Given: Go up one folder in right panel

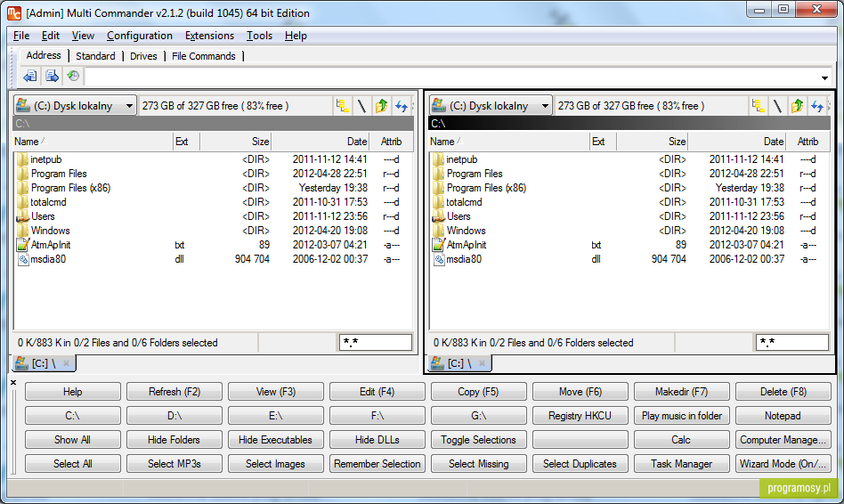Looking at the screenshot, I should click(797, 106).
